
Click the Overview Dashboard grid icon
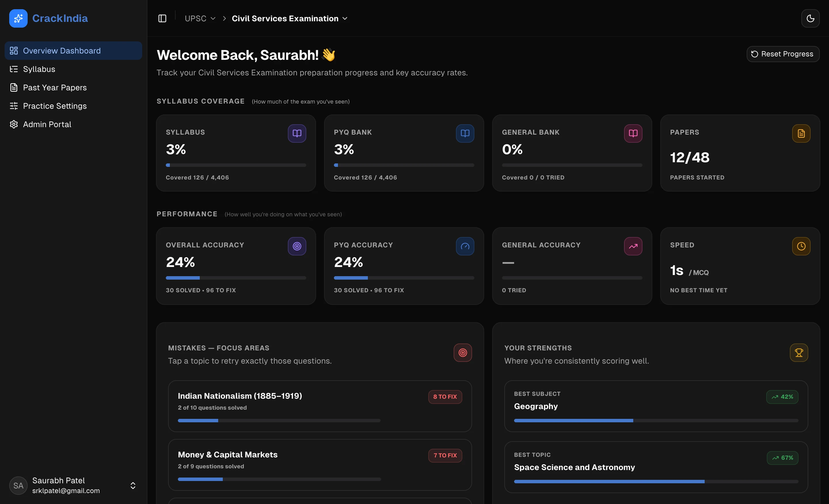point(14,51)
